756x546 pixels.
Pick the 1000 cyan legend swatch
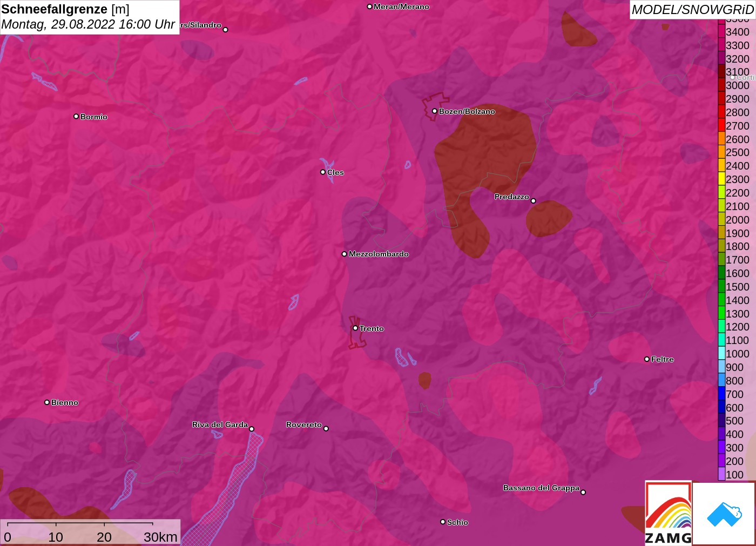(x=721, y=353)
